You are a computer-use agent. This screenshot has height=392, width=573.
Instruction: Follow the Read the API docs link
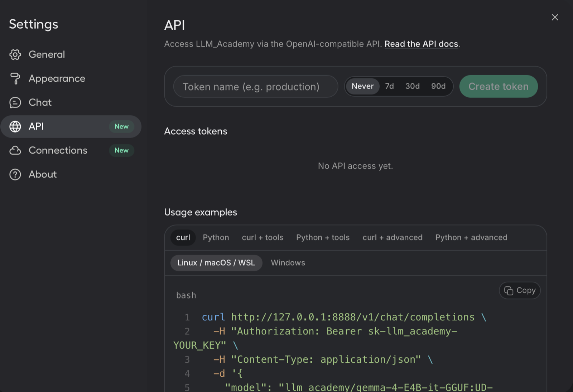coord(421,44)
